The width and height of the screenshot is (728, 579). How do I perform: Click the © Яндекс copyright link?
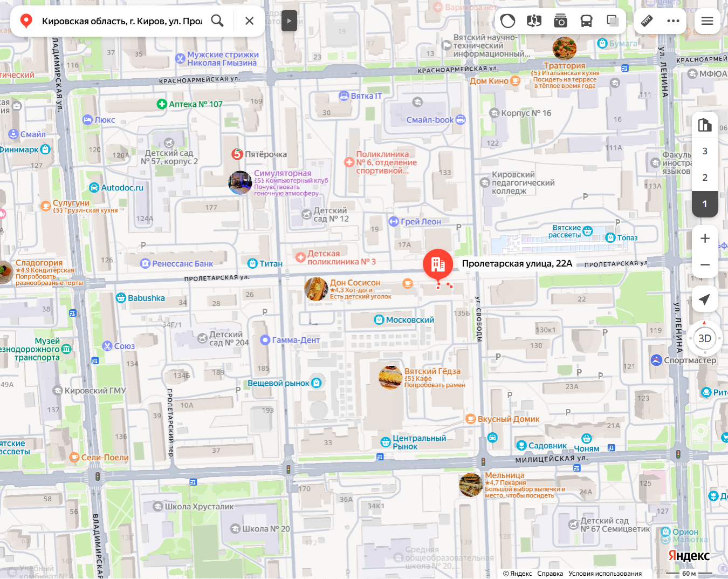click(x=517, y=574)
